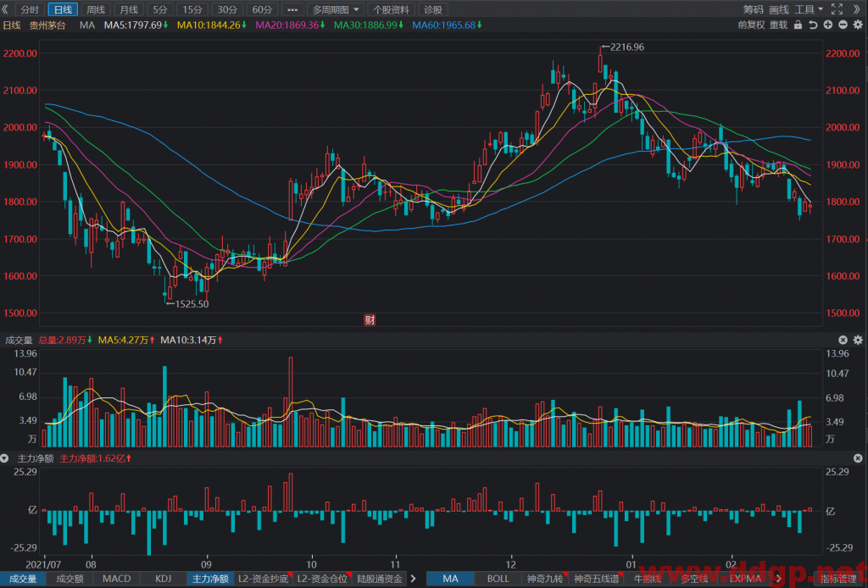Expand the 多周期图 dropdown
The image size is (868, 588).
[x=336, y=9]
